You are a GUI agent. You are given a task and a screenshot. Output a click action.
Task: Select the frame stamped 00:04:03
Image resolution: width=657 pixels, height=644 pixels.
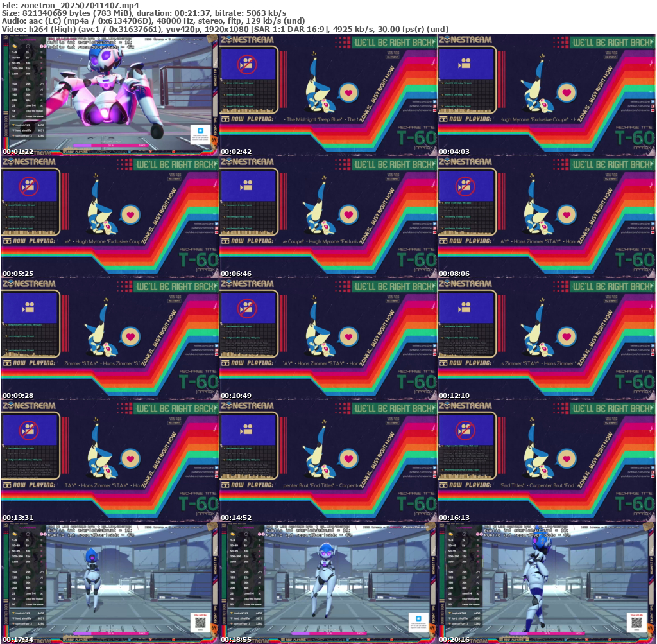click(x=546, y=95)
